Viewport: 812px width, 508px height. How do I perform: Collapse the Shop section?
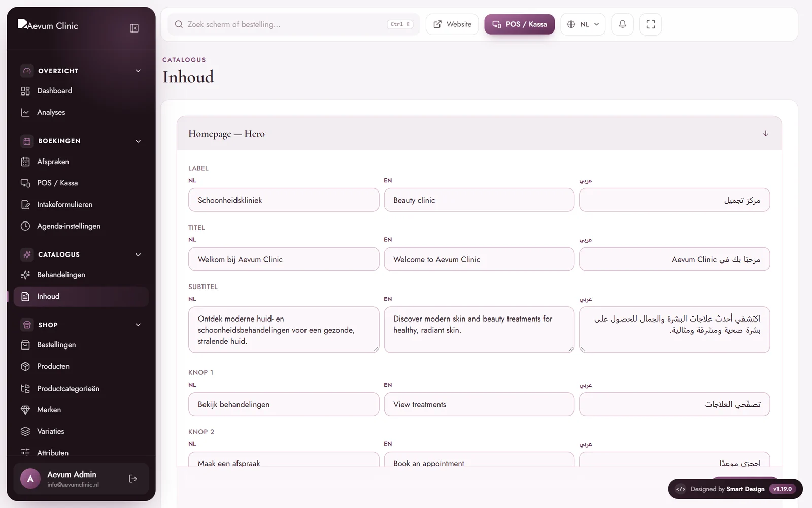tap(138, 325)
